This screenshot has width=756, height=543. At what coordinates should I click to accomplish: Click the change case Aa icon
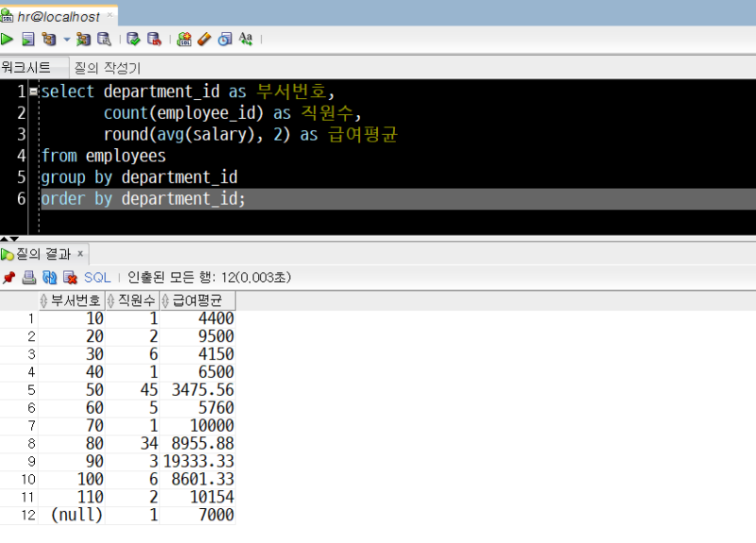(x=246, y=39)
